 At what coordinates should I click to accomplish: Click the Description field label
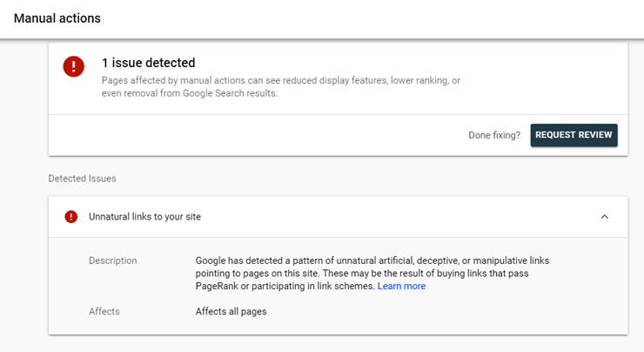[x=113, y=261]
